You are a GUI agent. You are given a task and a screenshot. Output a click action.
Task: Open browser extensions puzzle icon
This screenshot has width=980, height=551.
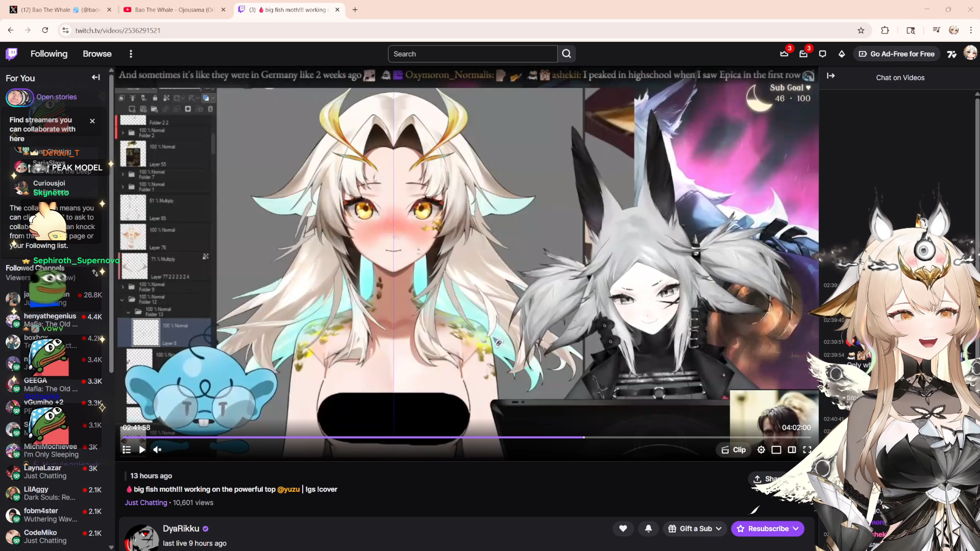(x=885, y=30)
